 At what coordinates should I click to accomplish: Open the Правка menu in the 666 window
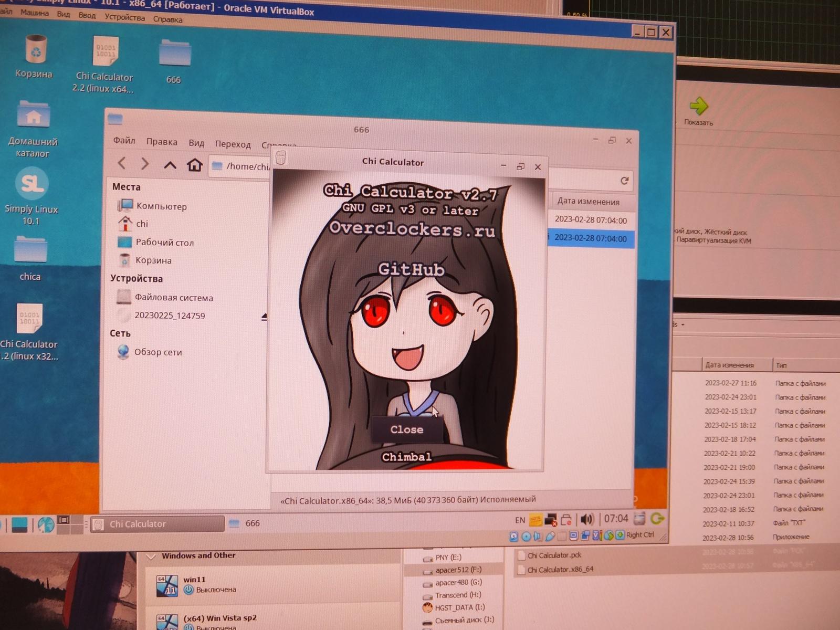coord(162,142)
